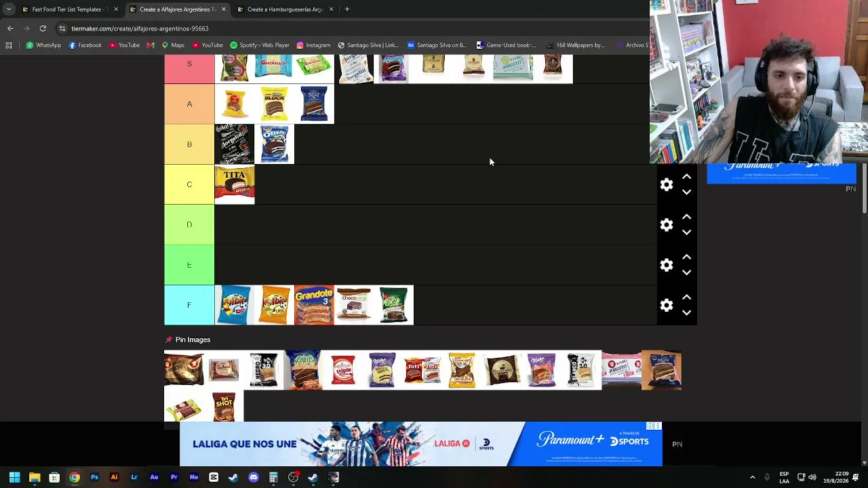Screen dimensions: 868x488
Task: Move tier F row down
Action: click(x=686, y=313)
